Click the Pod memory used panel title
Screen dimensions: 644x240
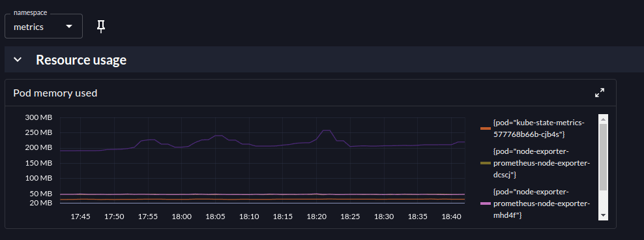click(55, 93)
